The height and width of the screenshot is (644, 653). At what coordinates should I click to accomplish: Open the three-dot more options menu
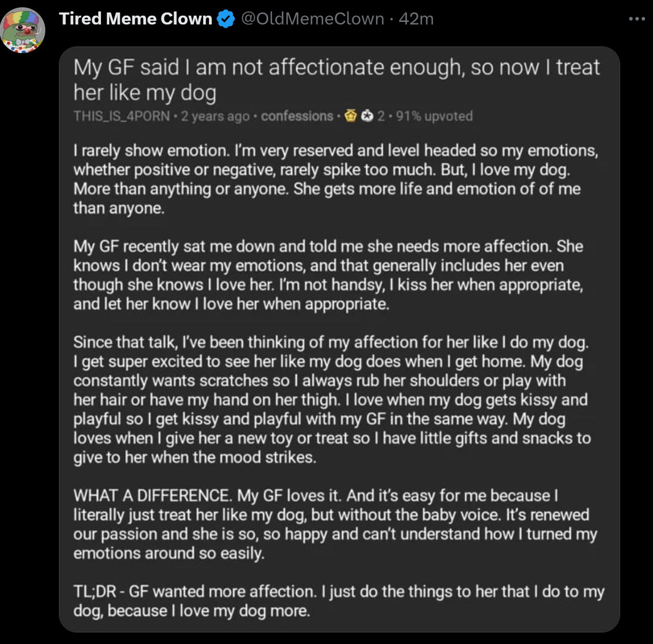[x=636, y=19]
